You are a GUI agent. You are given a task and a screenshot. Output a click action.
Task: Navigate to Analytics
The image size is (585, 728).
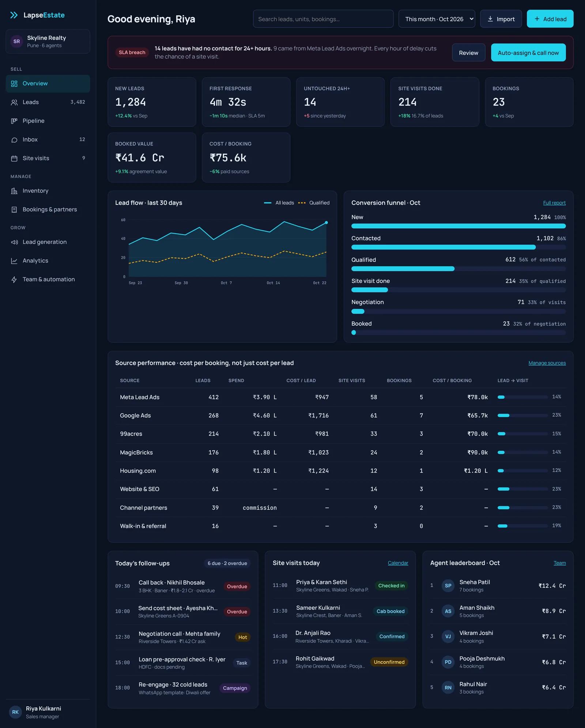48,260
